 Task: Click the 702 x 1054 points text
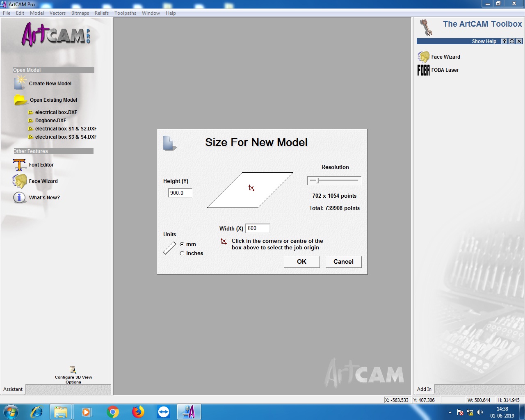(x=334, y=196)
